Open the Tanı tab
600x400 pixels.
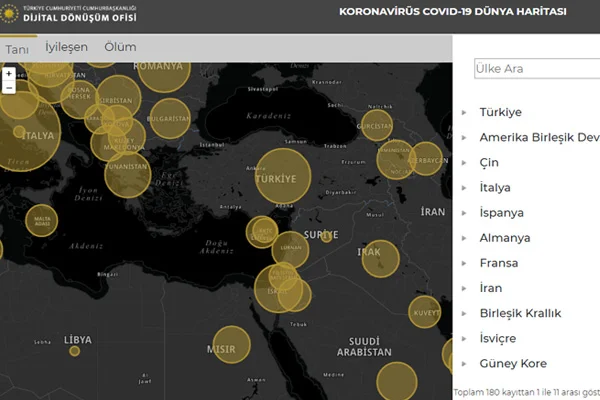pos(17,49)
